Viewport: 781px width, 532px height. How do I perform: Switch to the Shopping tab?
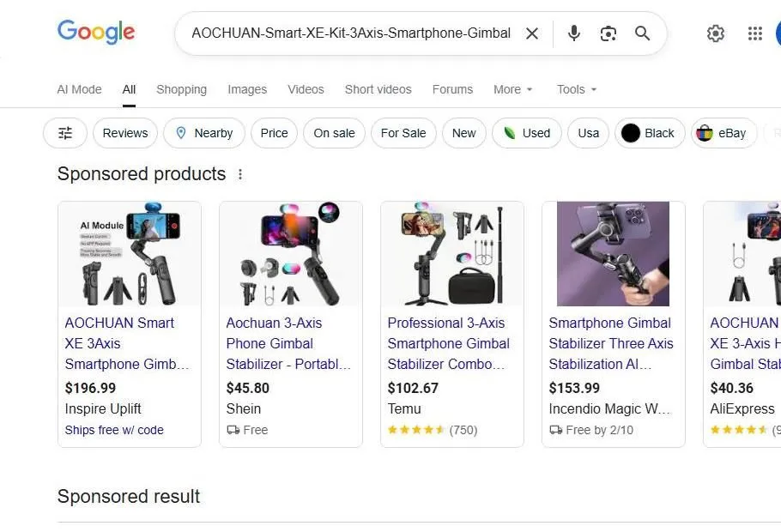[x=181, y=89]
